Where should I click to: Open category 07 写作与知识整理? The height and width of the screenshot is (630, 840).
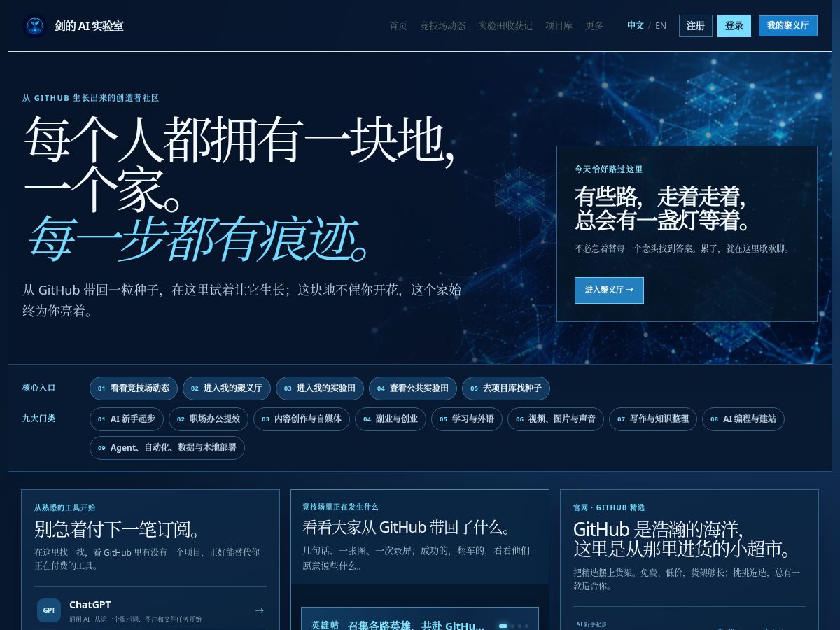tap(653, 419)
